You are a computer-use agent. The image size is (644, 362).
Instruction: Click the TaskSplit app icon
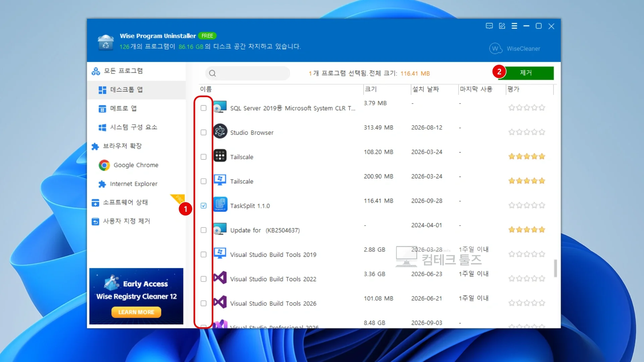220,204
